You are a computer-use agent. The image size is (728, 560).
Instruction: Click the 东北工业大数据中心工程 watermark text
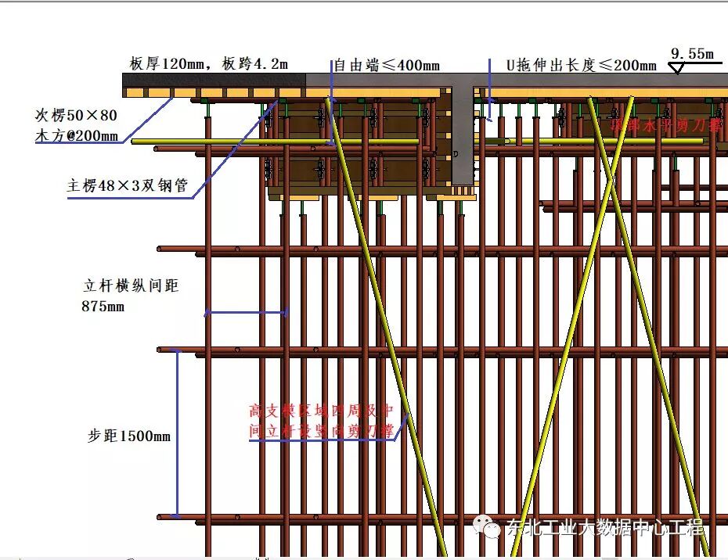607,528
